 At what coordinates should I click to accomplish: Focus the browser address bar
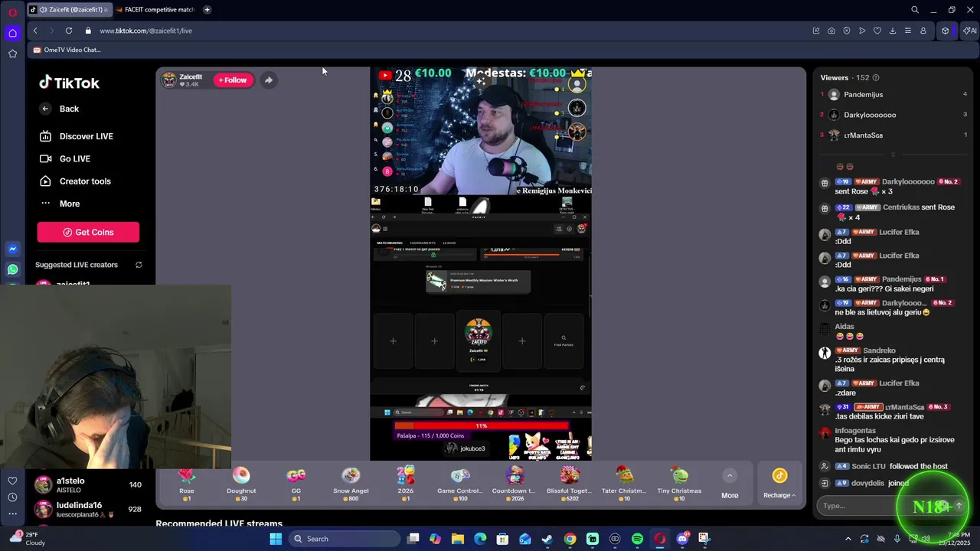(x=444, y=31)
